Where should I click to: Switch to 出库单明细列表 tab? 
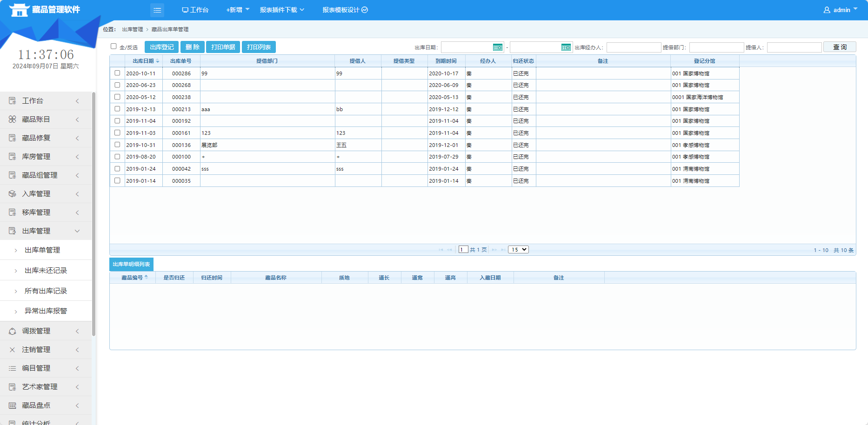[x=131, y=264]
